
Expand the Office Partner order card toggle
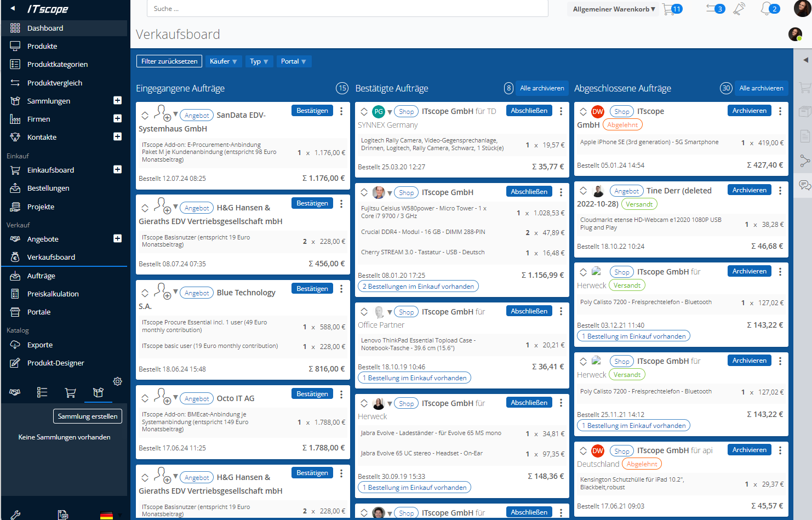pos(364,312)
